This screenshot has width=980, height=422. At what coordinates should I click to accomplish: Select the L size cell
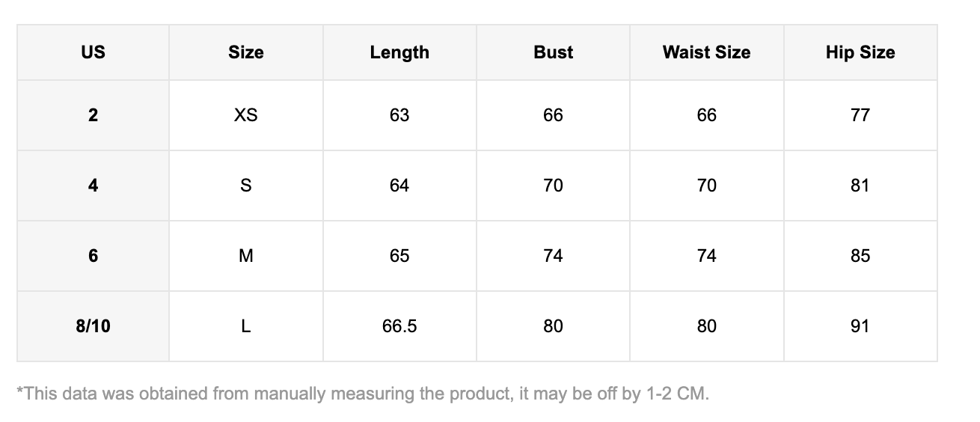pos(246,326)
